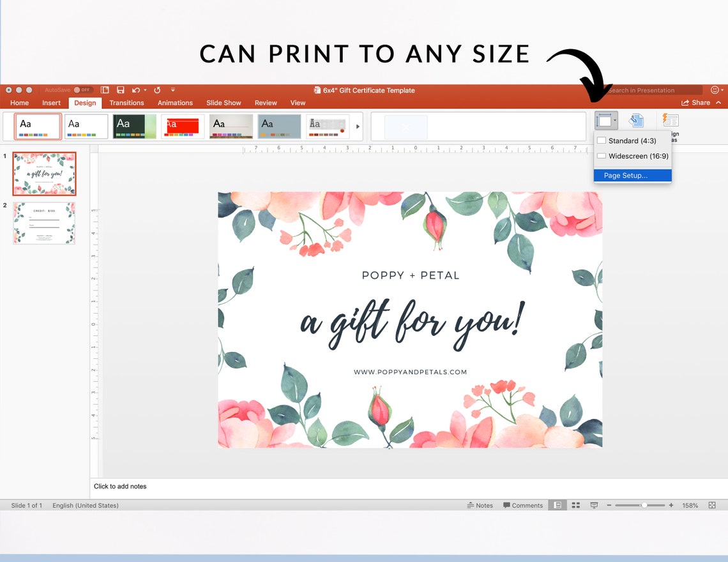Expand the theme gallery with the right arrow
728x562 pixels.
tap(357, 126)
